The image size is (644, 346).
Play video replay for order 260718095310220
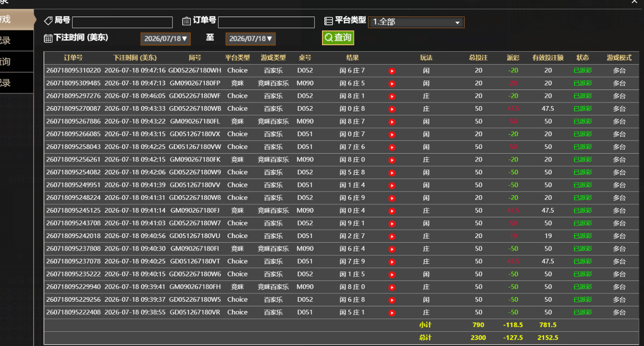[392, 71]
